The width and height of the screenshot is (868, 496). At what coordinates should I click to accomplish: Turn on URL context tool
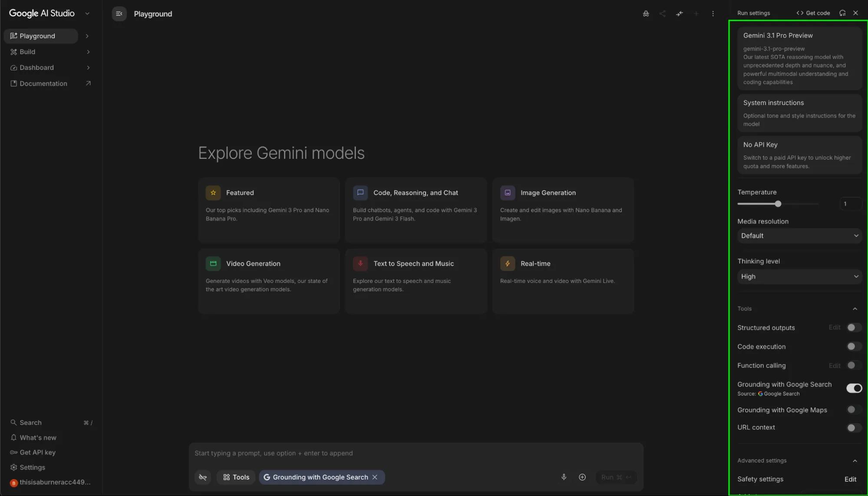(x=853, y=427)
